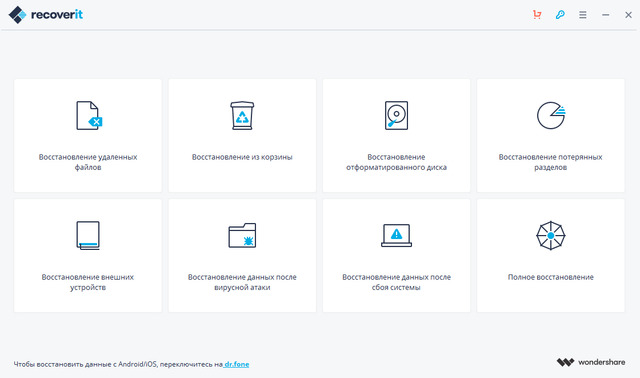
Task: Click the Wondershare logo
Action: click(x=591, y=362)
